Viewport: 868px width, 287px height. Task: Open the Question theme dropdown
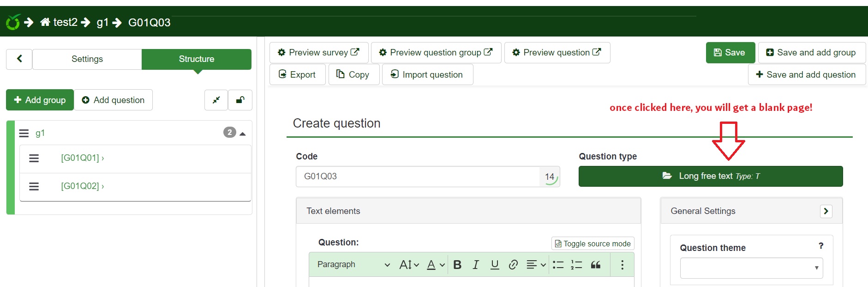tap(751, 268)
